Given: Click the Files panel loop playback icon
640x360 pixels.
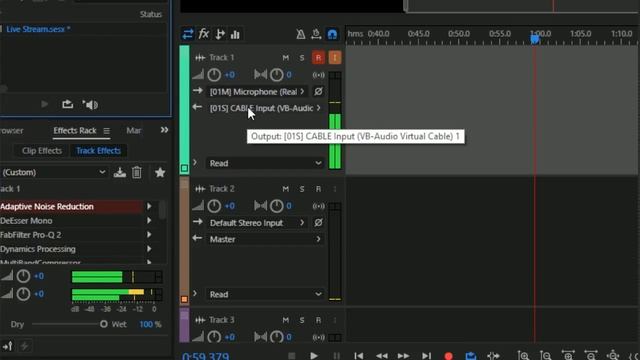Looking at the screenshot, I should [x=67, y=104].
